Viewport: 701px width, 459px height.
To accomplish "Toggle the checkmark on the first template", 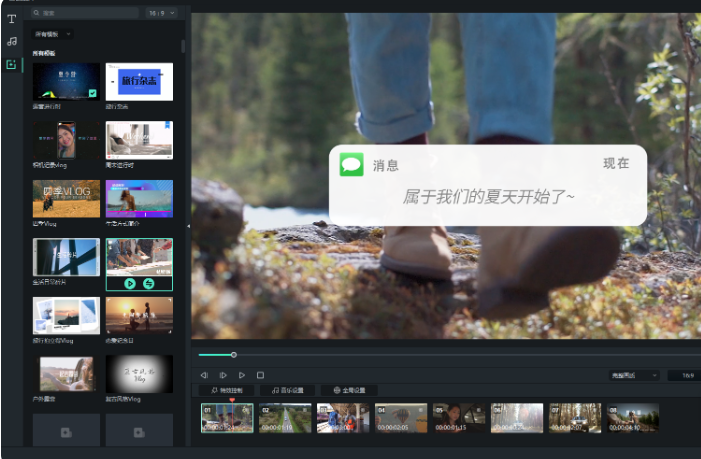I will click(92, 92).
